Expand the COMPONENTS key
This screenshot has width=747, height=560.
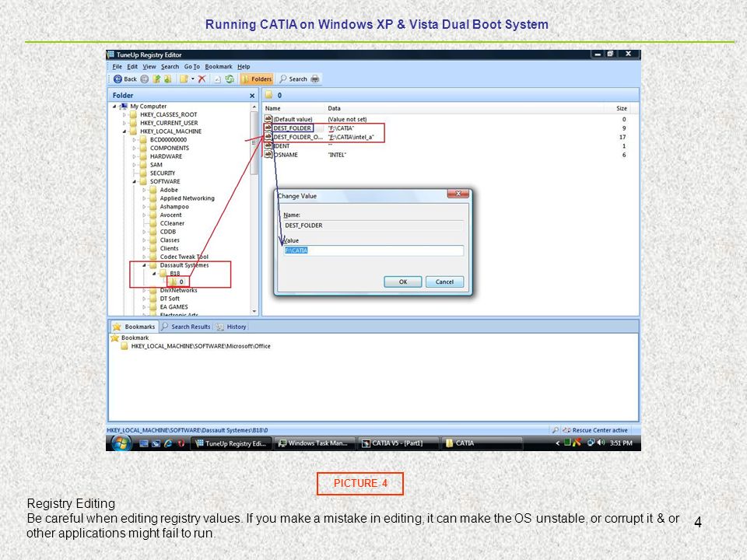pos(135,148)
